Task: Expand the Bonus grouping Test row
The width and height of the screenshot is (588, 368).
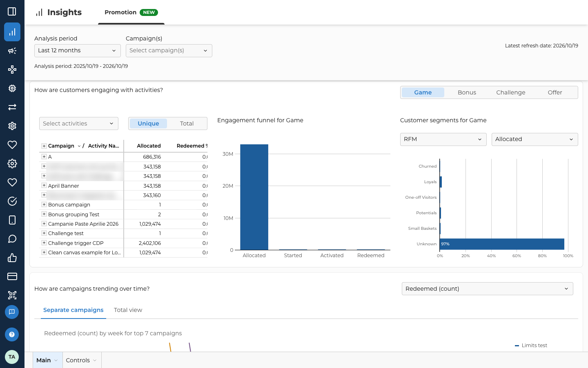Action: tap(44, 214)
